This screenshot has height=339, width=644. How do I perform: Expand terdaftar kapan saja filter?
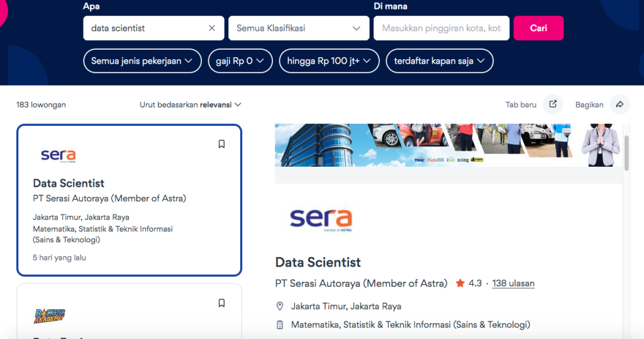click(440, 61)
